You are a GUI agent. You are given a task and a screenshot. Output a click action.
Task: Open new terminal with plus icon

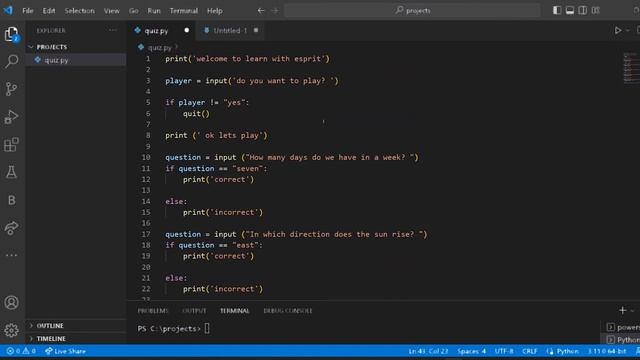click(622, 311)
